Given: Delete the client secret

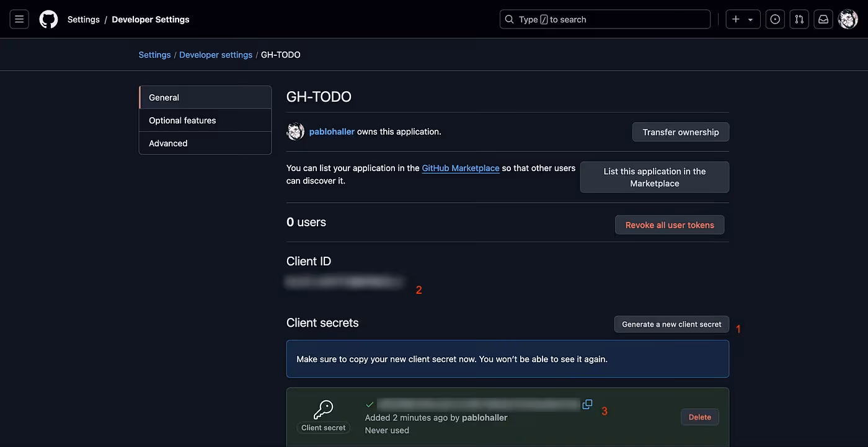Looking at the screenshot, I should 700,417.
